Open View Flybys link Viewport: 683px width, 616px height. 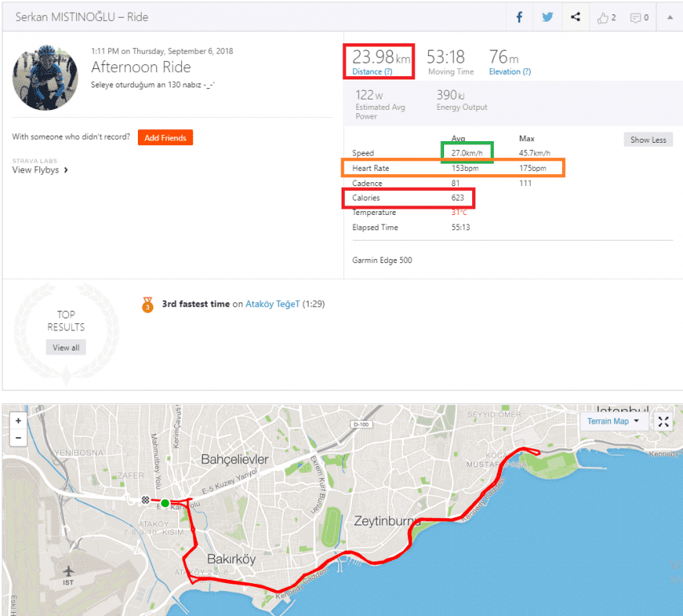(x=40, y=170)
